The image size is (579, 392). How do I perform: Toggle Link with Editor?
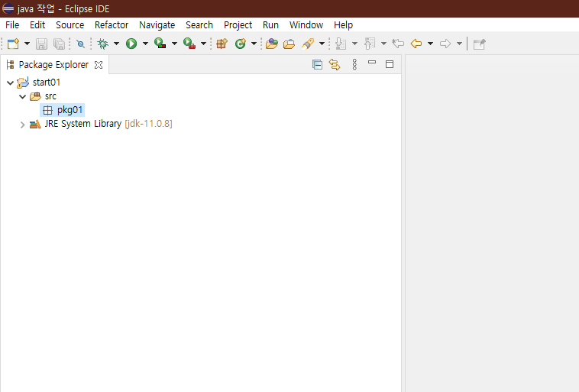click(x=335, y=65)
